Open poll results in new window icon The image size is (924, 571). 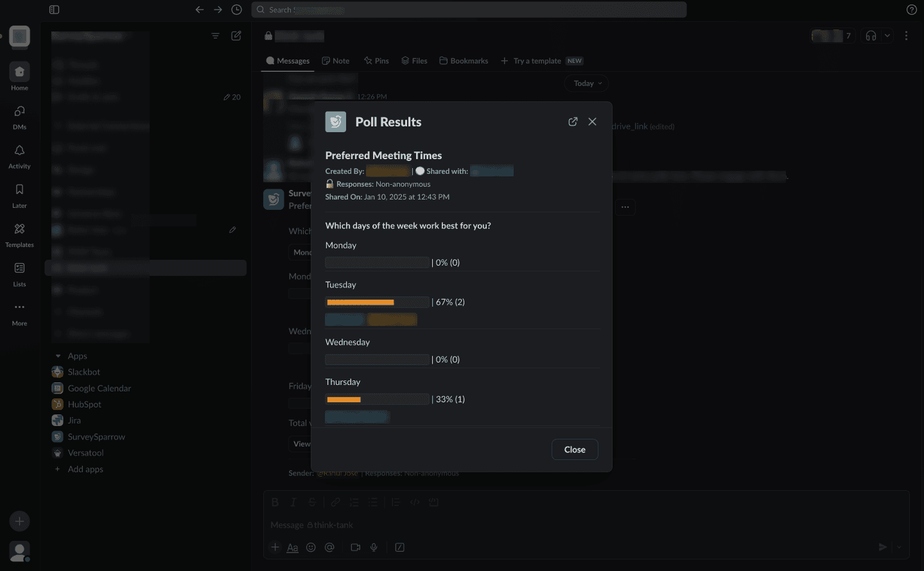pyautogui.click(x=573, y=122)
